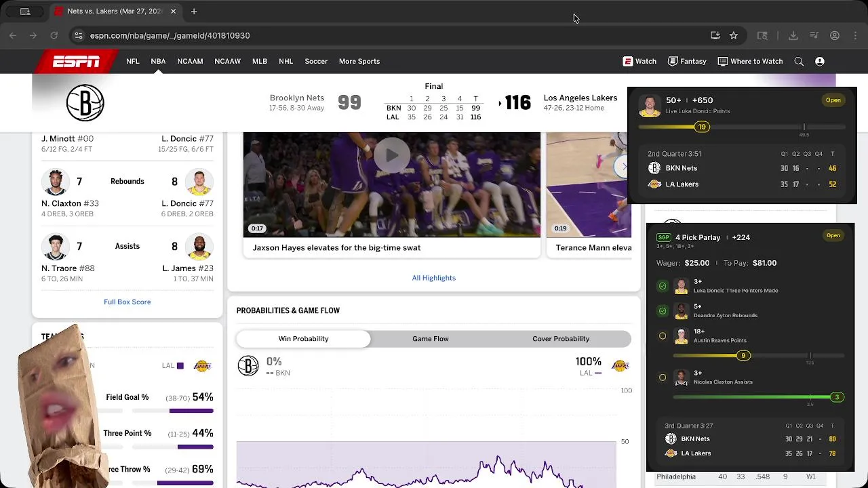Open the MLB menu item
Screen dimensions: 868x488
click(260, 61)
